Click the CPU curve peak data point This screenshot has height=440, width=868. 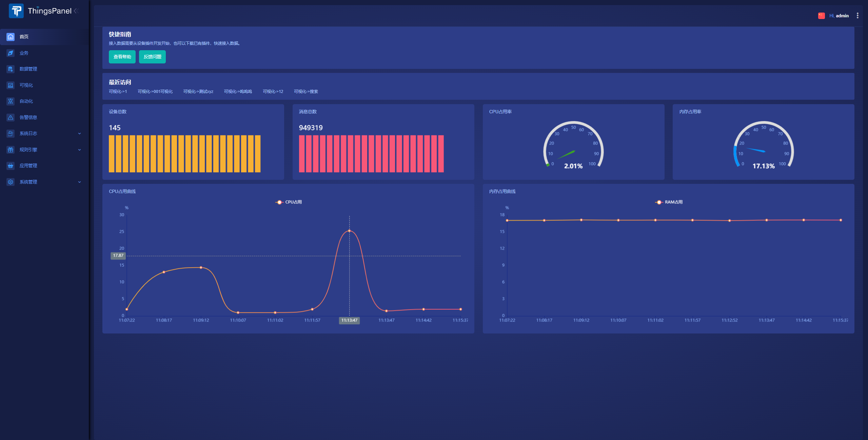pos(349,231)
